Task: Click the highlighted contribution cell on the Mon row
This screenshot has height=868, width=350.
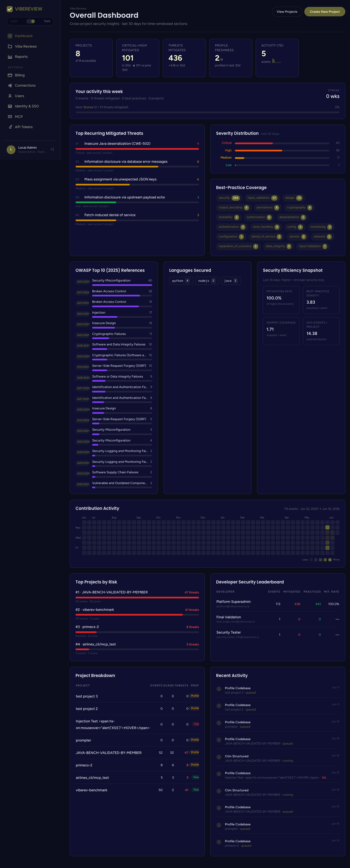Action: click(x=327, y=527)
